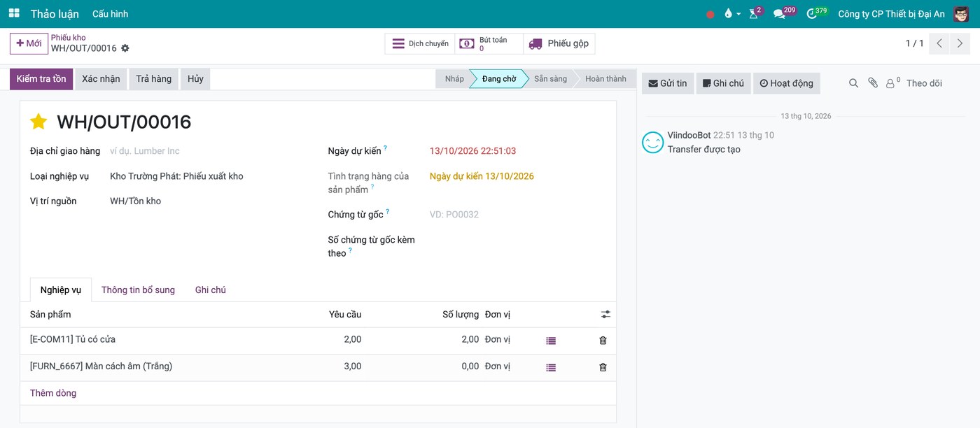Click the Xác nhận button
Screen dimensions: 980x428
click(101, 79)
